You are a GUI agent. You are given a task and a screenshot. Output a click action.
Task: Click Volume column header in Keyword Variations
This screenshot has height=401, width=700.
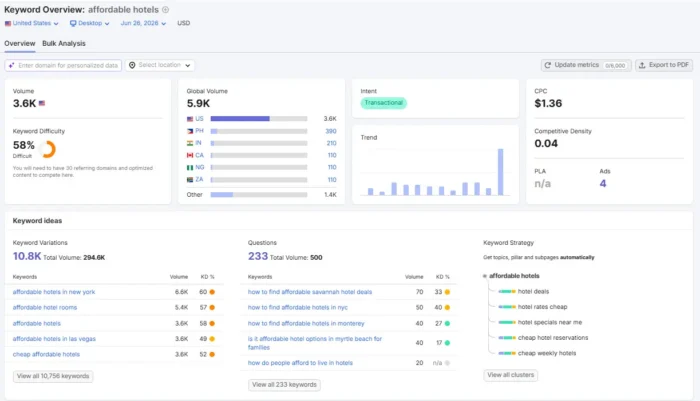click(179, 277)
